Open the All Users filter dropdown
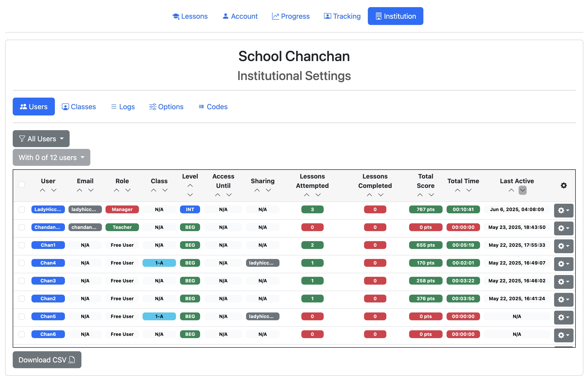Screen dimensions: 588x382 click(41, 139)
